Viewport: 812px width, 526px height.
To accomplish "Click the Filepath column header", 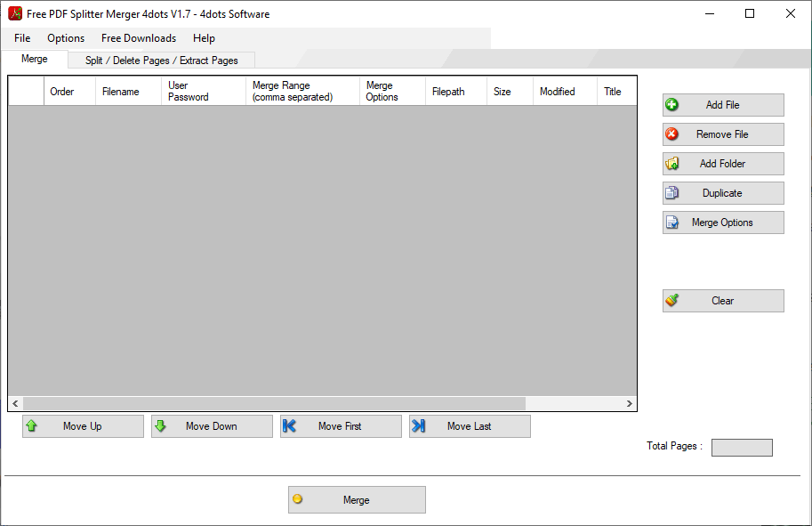I will 456,91.
